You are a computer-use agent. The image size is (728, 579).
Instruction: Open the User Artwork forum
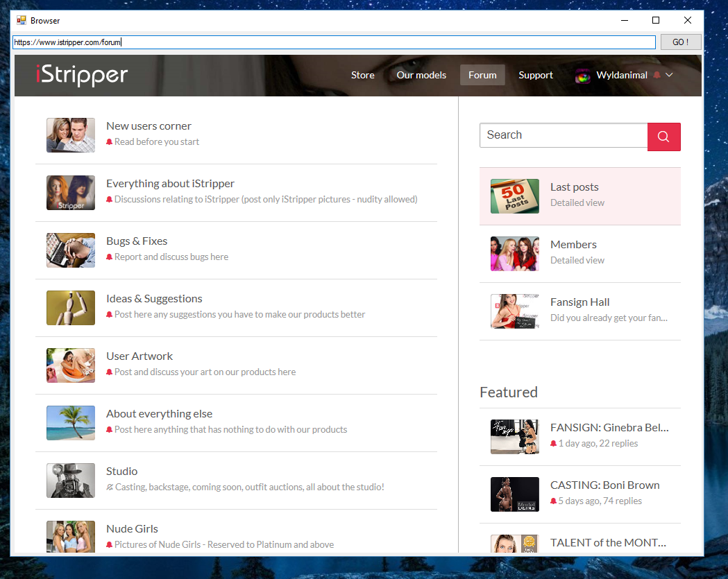click(x=139, y=356)
